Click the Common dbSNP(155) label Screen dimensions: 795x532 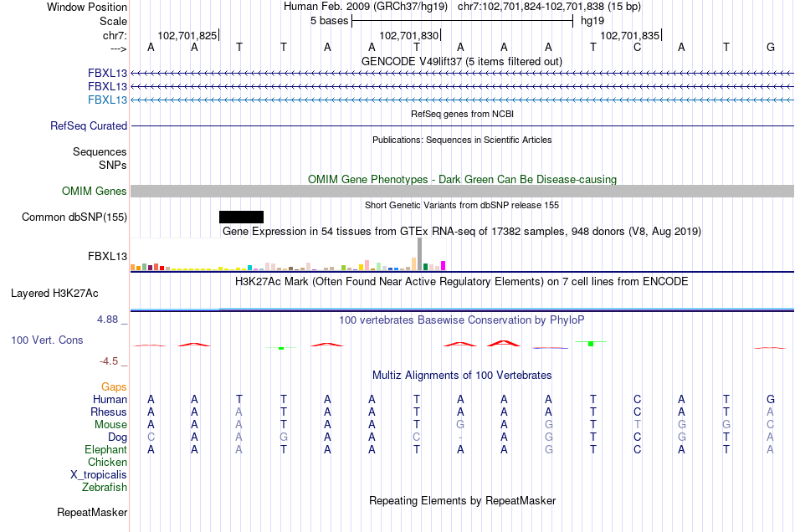click(x=74, y=217)
